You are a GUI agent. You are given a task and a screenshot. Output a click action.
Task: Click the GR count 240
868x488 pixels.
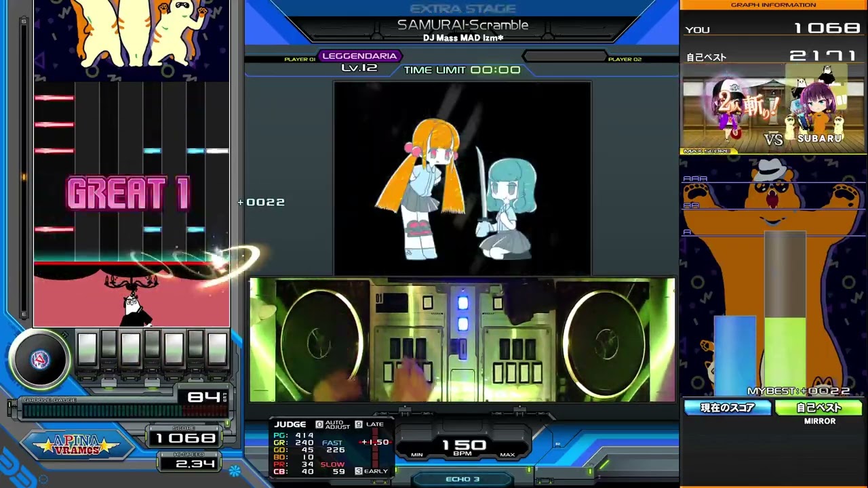[x=304, y=443]
